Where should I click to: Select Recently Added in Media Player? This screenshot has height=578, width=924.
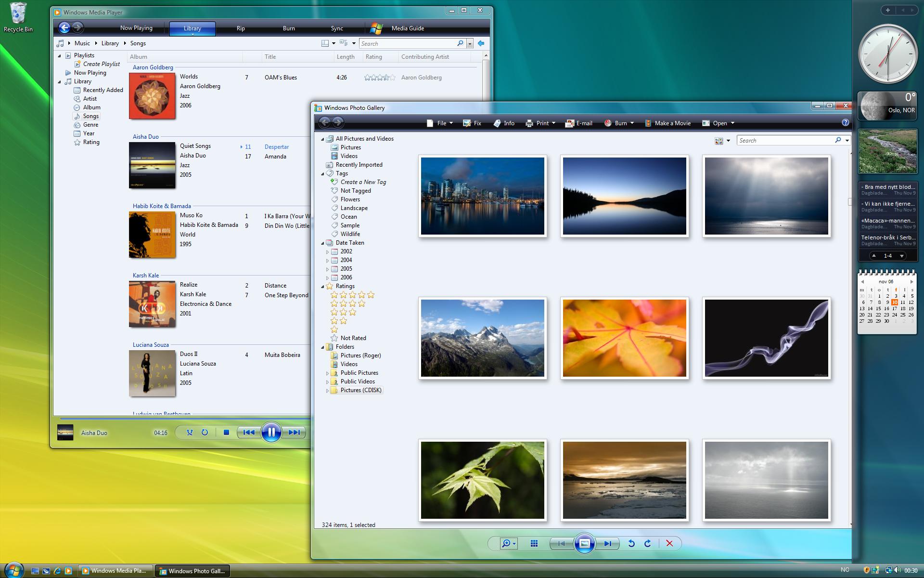pos(103,90)
